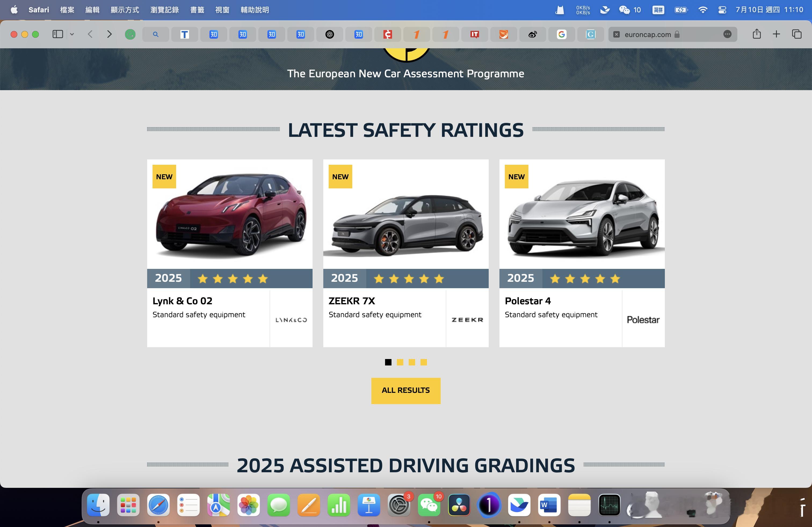Click the green Grammarly extension icon
812x527 pixels.
point(130,34)
